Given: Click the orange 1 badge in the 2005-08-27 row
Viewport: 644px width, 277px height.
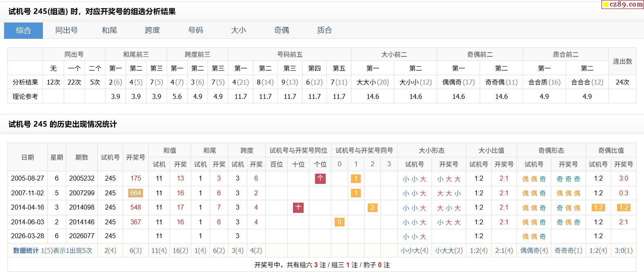Looking at the screenshot, I should [x=356, y=179].
